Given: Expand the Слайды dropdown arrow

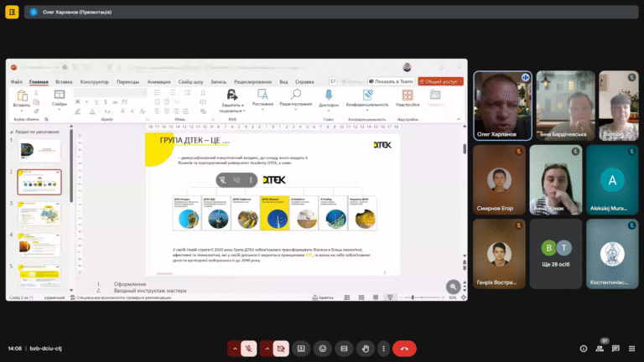Looking at the screenshot, I should pyautogui.click(x=60, y=110).
